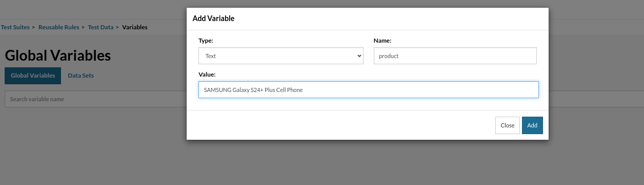Click the Close button in dialog

click(508, 125)
